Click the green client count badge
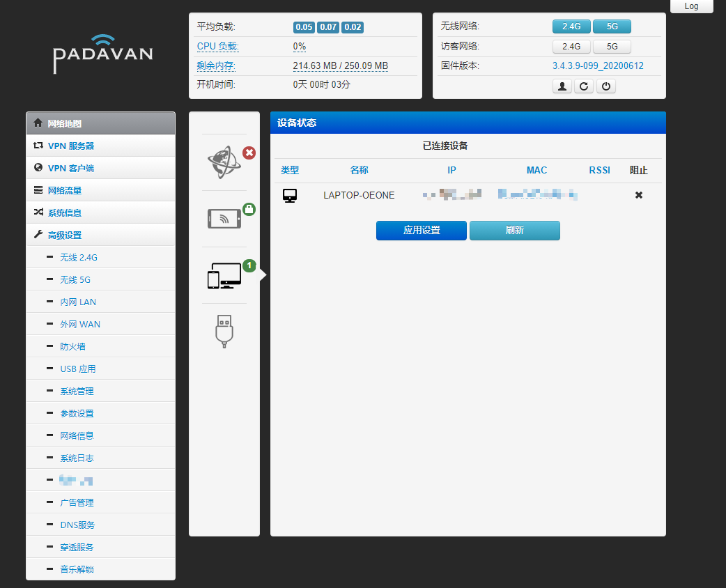This screenshot has height=588, width=726. [249, 265]
